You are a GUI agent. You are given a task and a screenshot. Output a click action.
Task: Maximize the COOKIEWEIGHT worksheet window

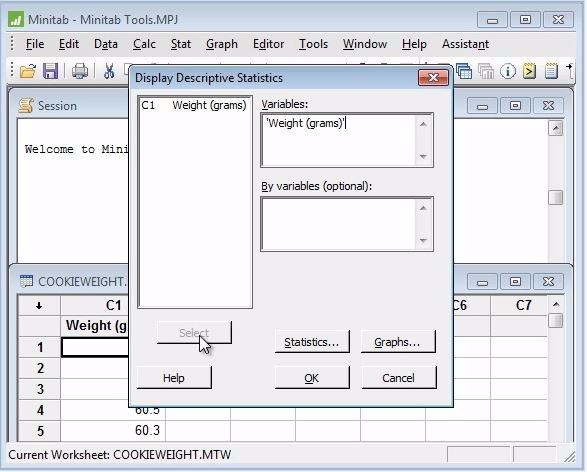tap(515, 281)
